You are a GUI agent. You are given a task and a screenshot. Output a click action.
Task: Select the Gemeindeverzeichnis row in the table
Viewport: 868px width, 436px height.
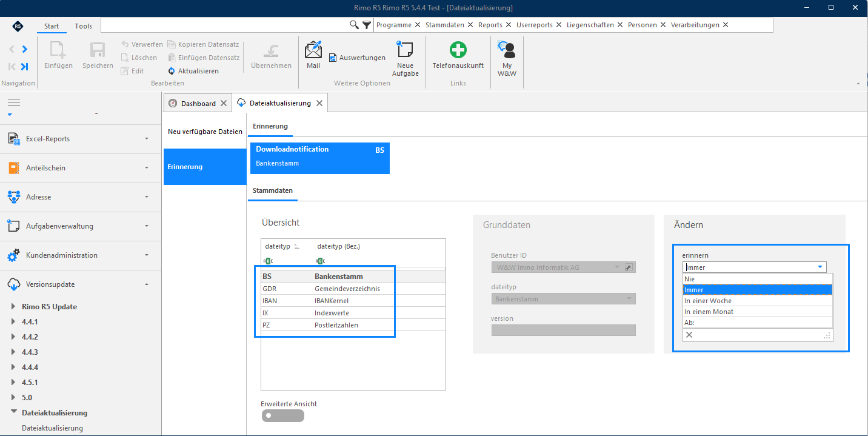pos(353,289)
